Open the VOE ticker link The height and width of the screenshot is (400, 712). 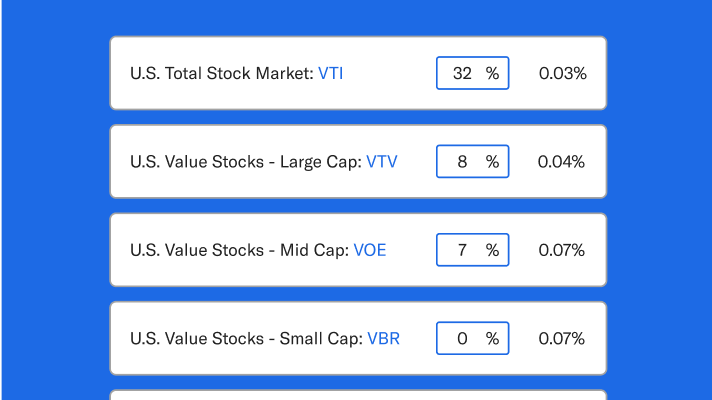[x=369, y=250]
